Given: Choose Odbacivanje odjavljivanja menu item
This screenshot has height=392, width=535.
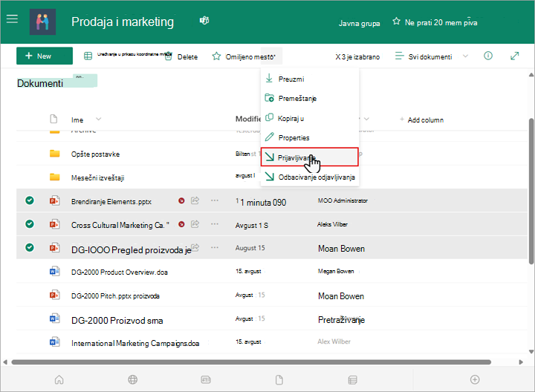Looking at the screenshot, I should (x=309, y=177).
